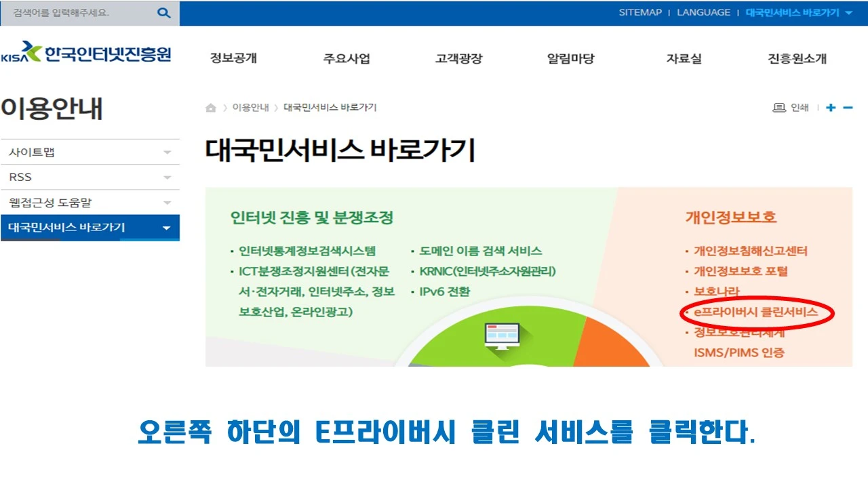Click the printer icon for 인쇄

tap(779, 108)
